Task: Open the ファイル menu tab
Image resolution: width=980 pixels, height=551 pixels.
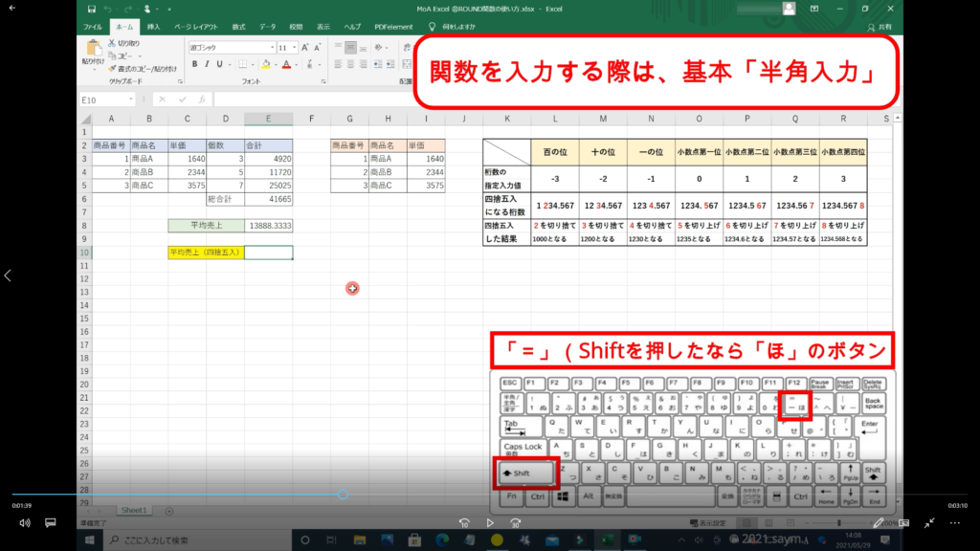Action: pyautogui.click(x=93, y=27)
